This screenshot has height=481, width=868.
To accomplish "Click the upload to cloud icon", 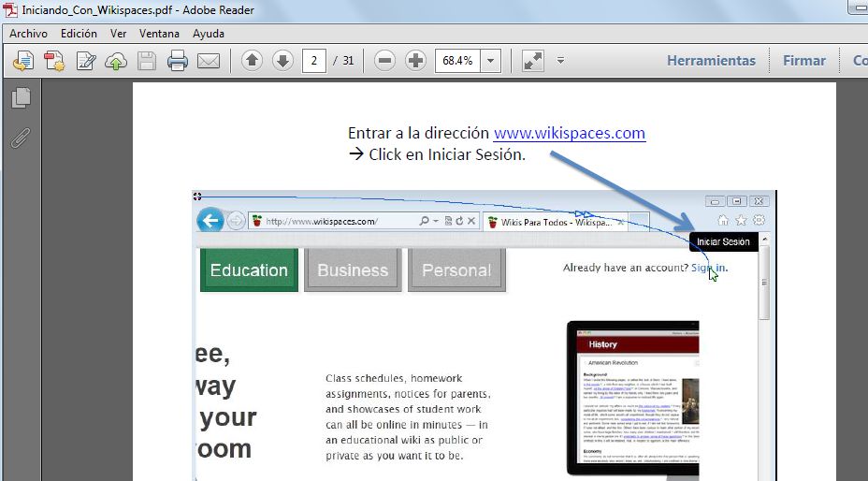I will coord(116,61).
